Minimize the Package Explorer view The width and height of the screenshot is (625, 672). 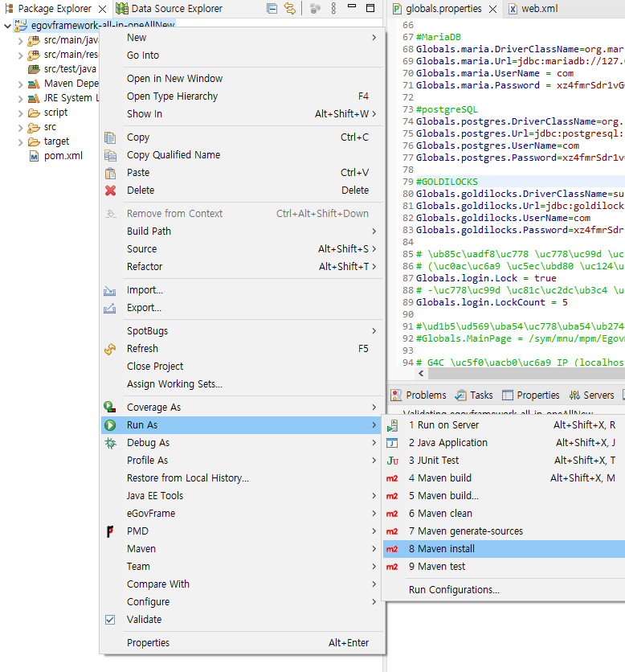point(352,6)
